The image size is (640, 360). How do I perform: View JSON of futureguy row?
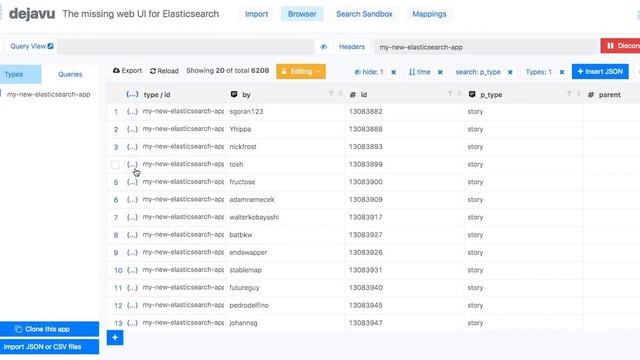pyautogui.click(x=132, y=287)
